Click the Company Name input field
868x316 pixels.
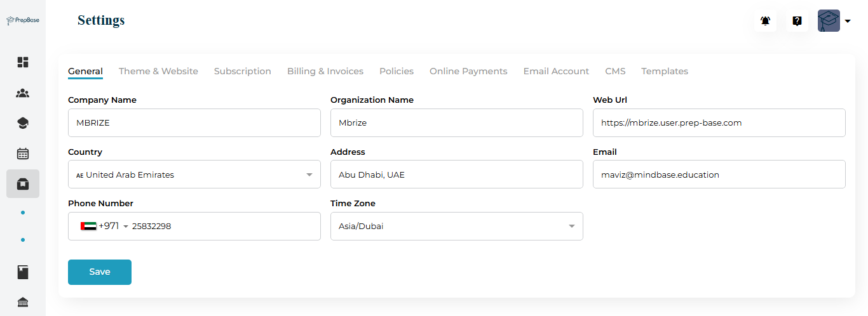[194, 123]
